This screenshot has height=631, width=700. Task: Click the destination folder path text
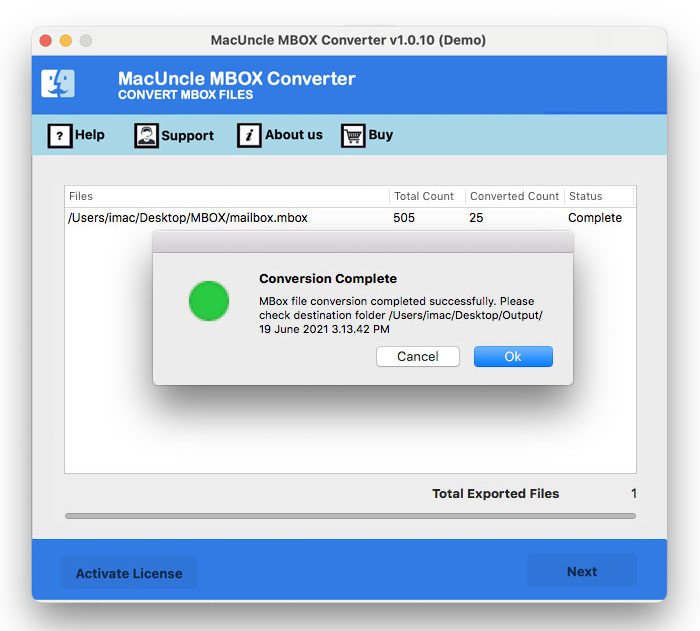click(x=465, y=315)
